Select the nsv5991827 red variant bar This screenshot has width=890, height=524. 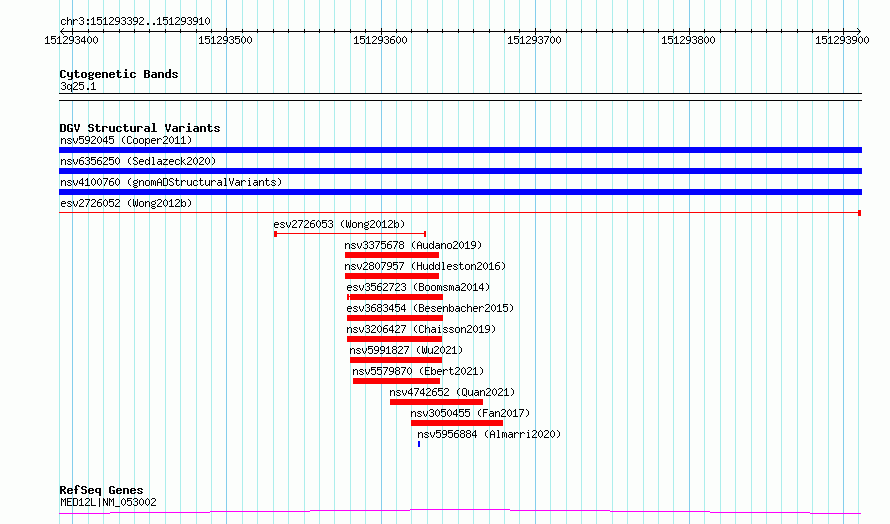[396, 360]
